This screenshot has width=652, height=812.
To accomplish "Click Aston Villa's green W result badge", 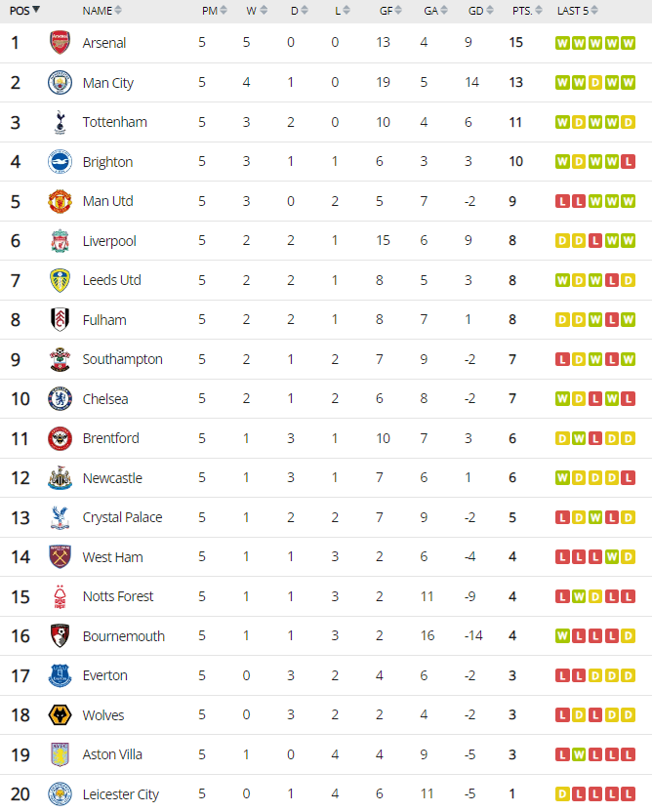I will [579, 754].
